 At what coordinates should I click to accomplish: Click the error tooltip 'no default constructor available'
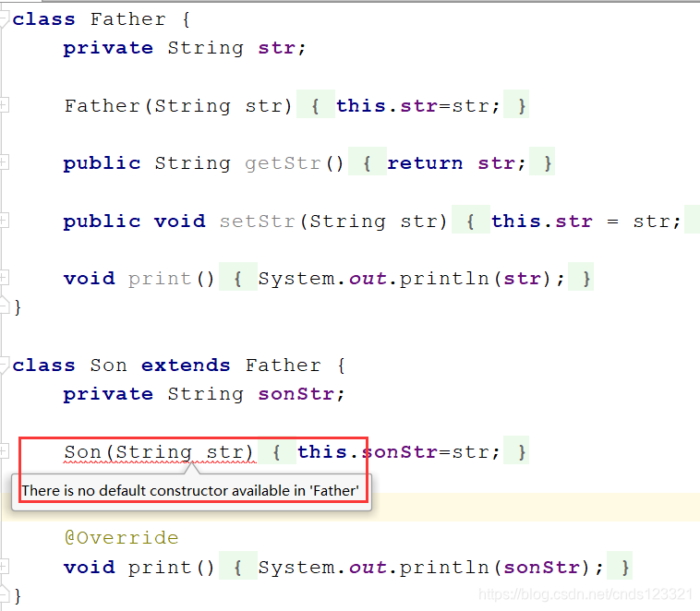pyautogui.click(x=190, y=490)
